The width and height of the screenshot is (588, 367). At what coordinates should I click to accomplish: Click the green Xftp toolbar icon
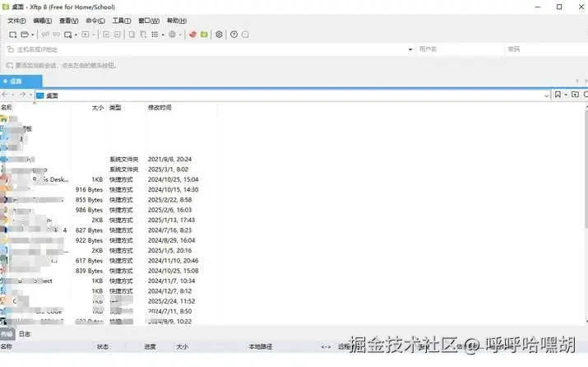click(204, 35)
